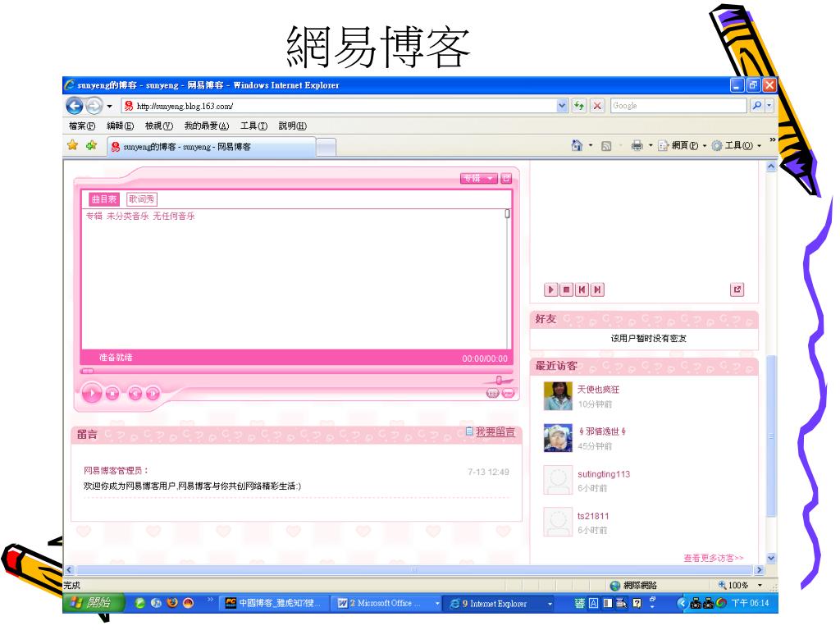Viewport: 840px width, 630px height.
Task: Click the Print icon
Action: [637, 145]
